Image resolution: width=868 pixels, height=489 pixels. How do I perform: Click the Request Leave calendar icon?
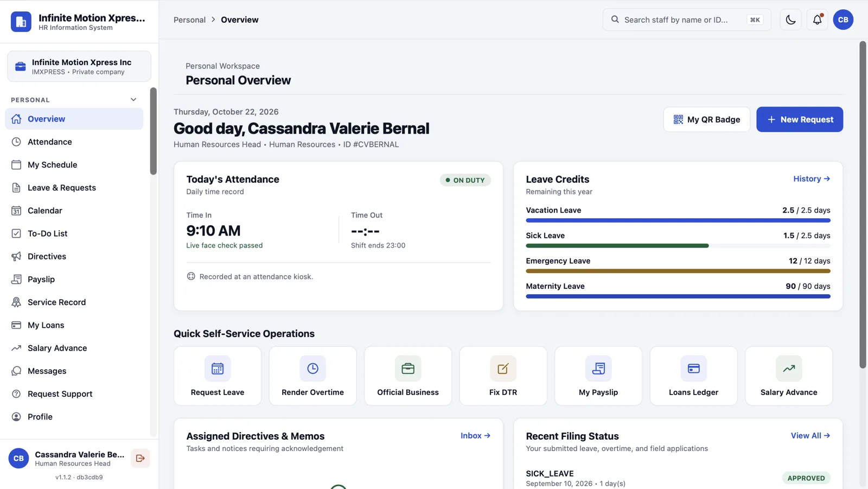click(x=218, y=369)
